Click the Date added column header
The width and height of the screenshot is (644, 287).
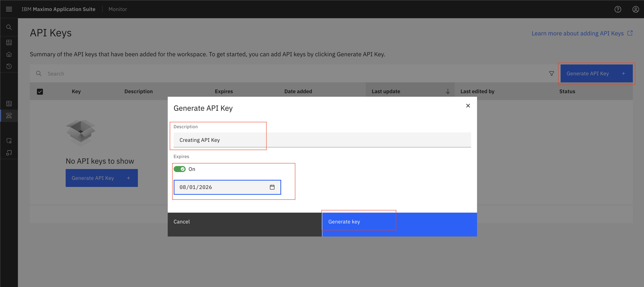point(298,92)
